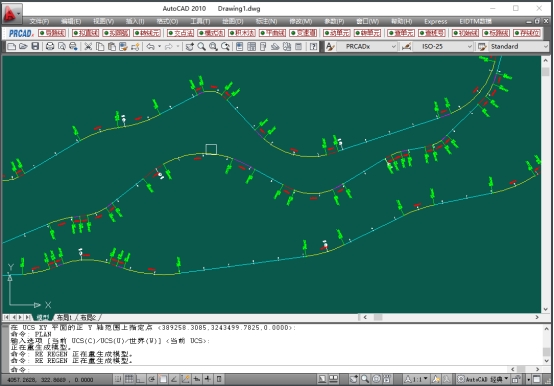Open the PRCADx text style dropdown
Screen dimensions: 554x386
(367, 46)
